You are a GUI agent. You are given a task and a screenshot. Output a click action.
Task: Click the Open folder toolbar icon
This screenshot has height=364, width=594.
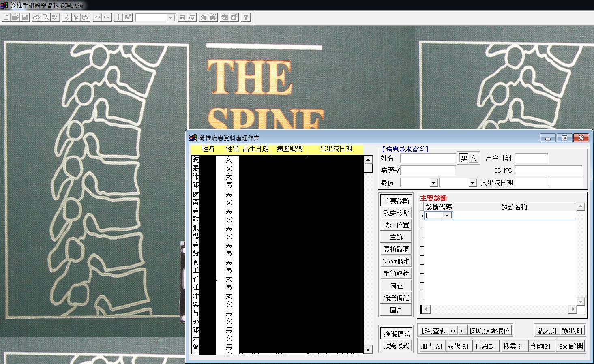[x=15, y=17]
